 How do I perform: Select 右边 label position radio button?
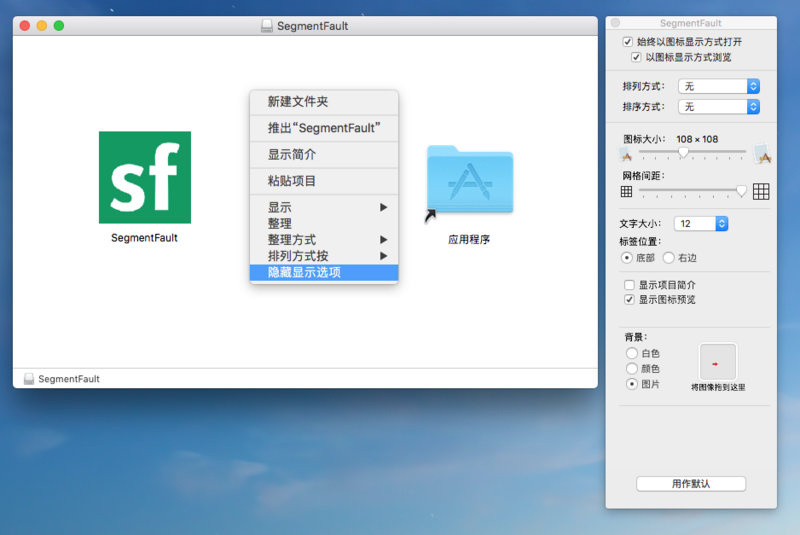pos(668,258)
